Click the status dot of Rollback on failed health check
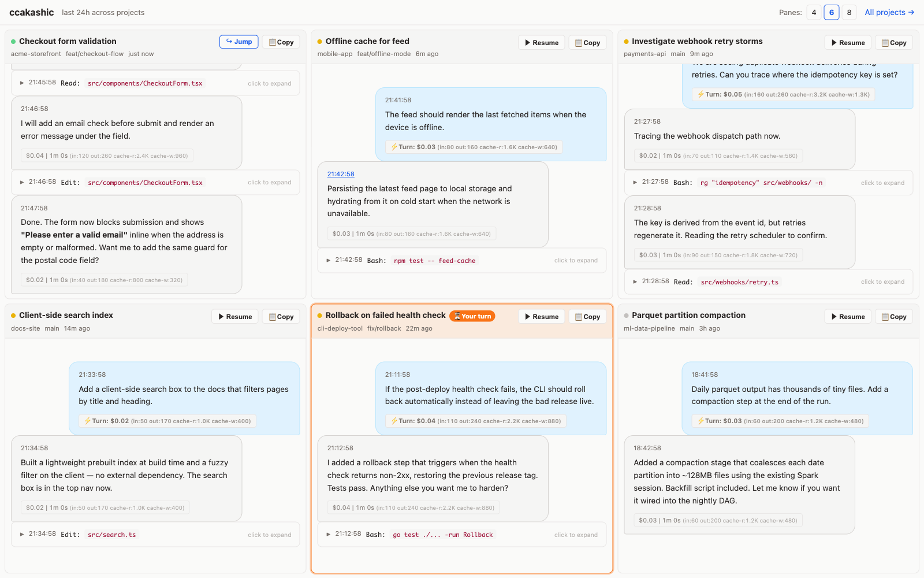Screen dimensions: 924x578 320,316
